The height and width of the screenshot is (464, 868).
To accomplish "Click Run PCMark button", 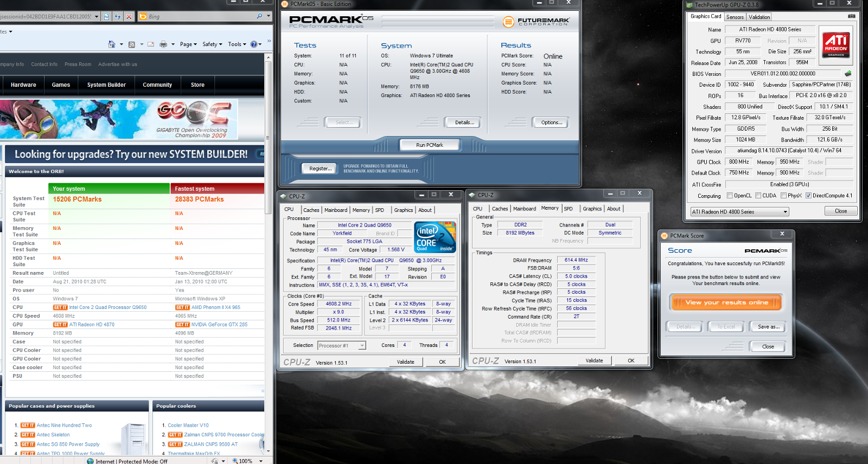I will pyautogui.click(x=430, y=145).
